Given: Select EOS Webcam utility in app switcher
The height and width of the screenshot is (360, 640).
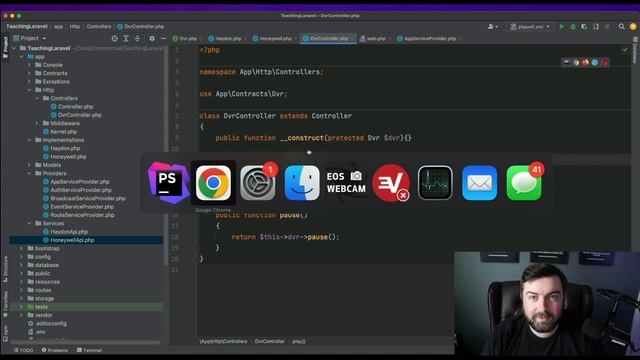Looking at the screenshot, I should [346, 183].
